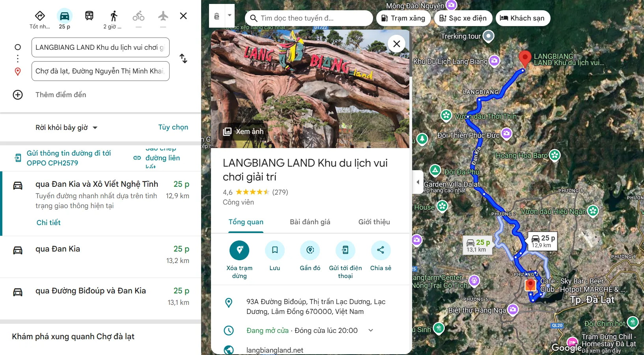
Task: Select the driving mode car icon
Action: (x=65, y=16)
